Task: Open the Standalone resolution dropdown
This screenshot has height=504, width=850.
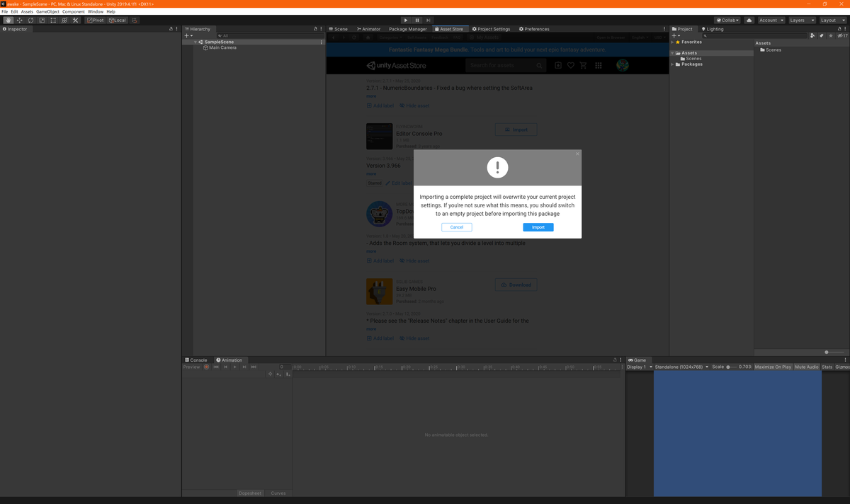Action: 681,367
